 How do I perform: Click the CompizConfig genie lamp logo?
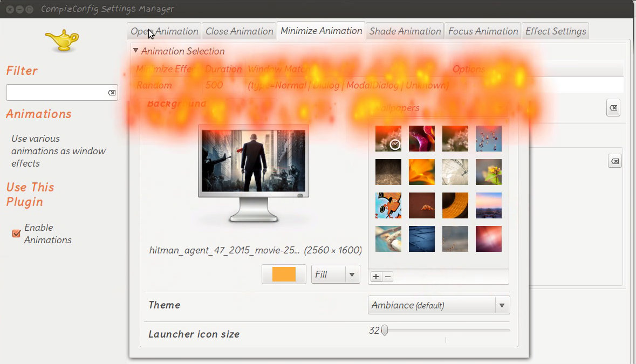coord(61,39)
